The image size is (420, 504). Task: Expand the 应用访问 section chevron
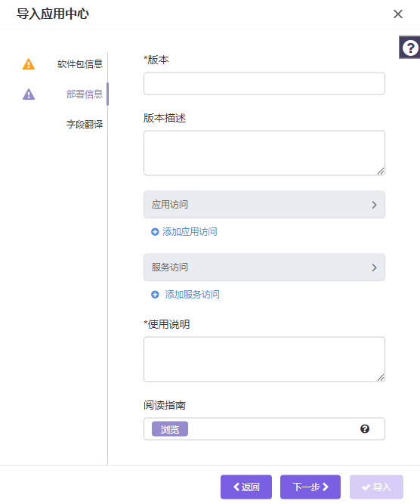pyautogui.click(x=374, y=205)
